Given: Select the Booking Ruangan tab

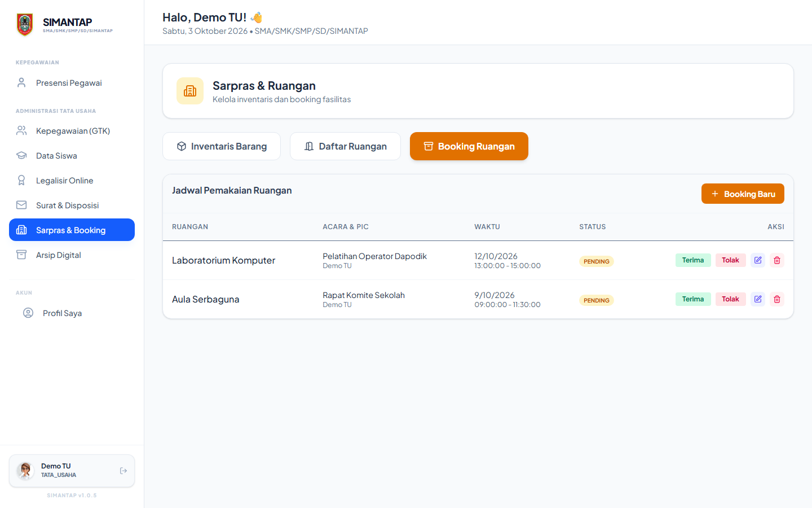Looking at the screenshot, I should click(x=469, y=146).
